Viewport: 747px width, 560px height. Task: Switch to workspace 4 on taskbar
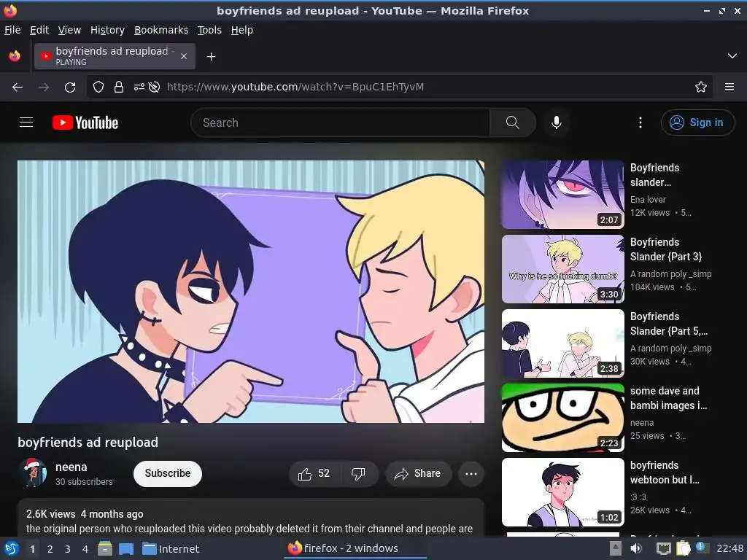pyautogui.click(x=85, y=548)
